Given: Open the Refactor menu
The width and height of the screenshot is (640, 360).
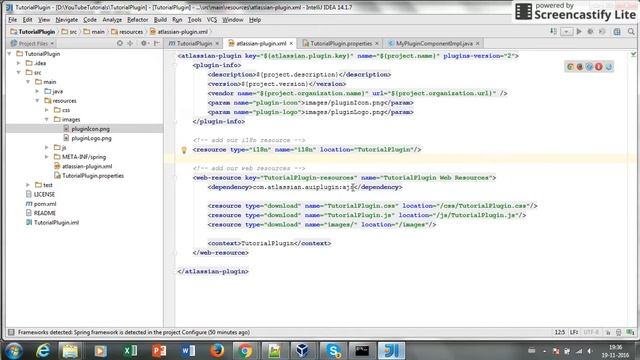Looking at the screenshot, I should click(138, 20).
